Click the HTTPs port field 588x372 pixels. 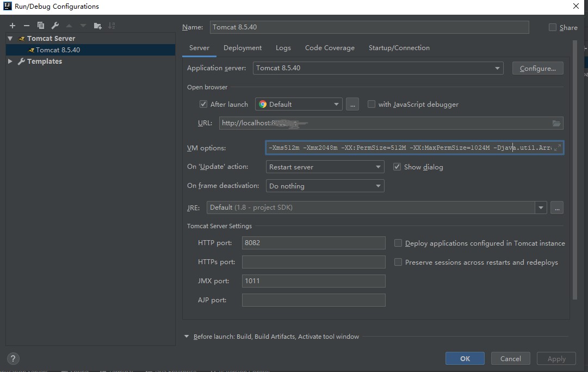(313, 262)
